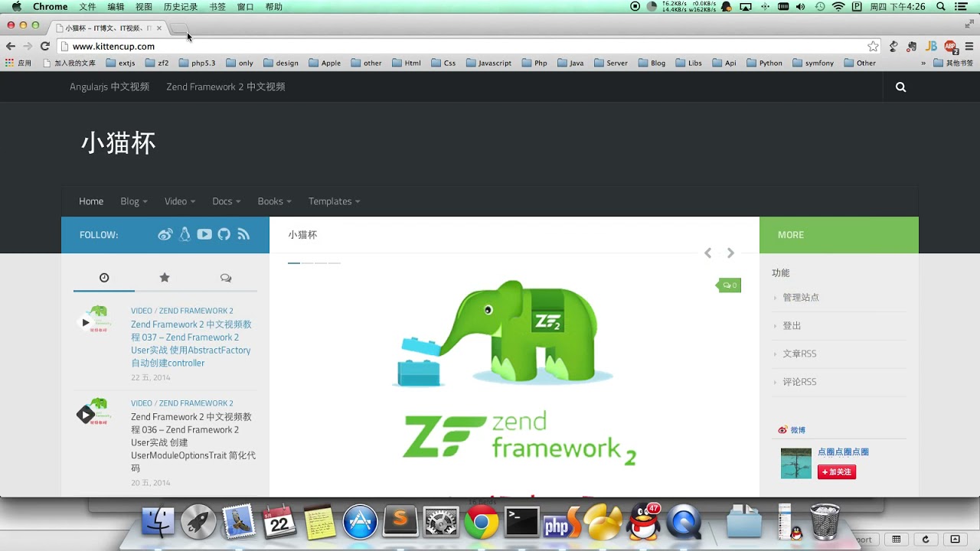Go back to the previous page

pyautogui.click(x=11, y=46)
